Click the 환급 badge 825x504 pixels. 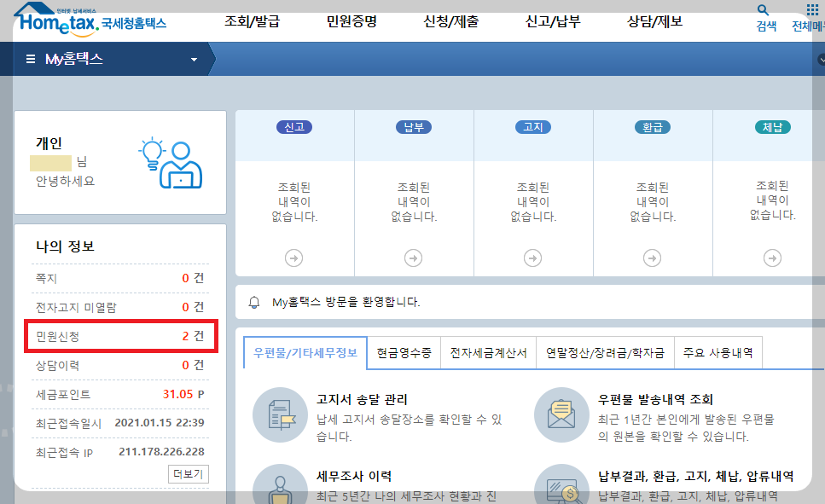(653, 127)
